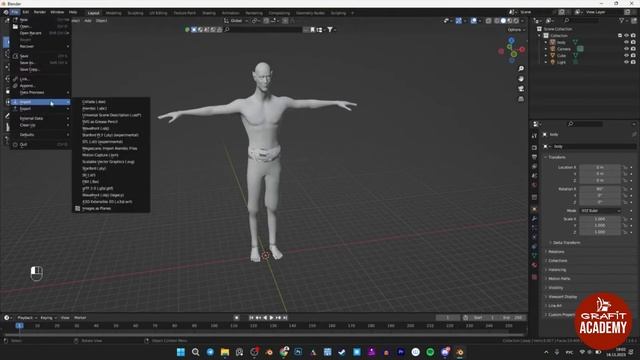Select material preview shading icon
The image size is (640, 360).
click(x=509, y=20)
